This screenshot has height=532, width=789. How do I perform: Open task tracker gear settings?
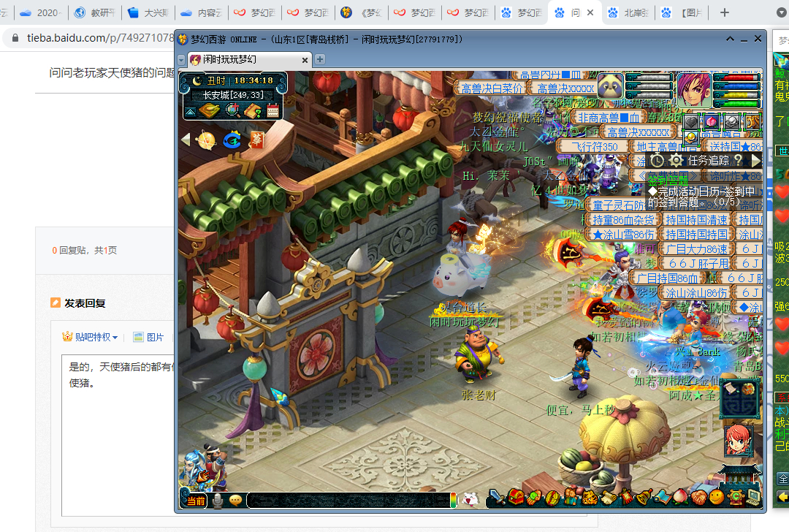pos(676,161)
